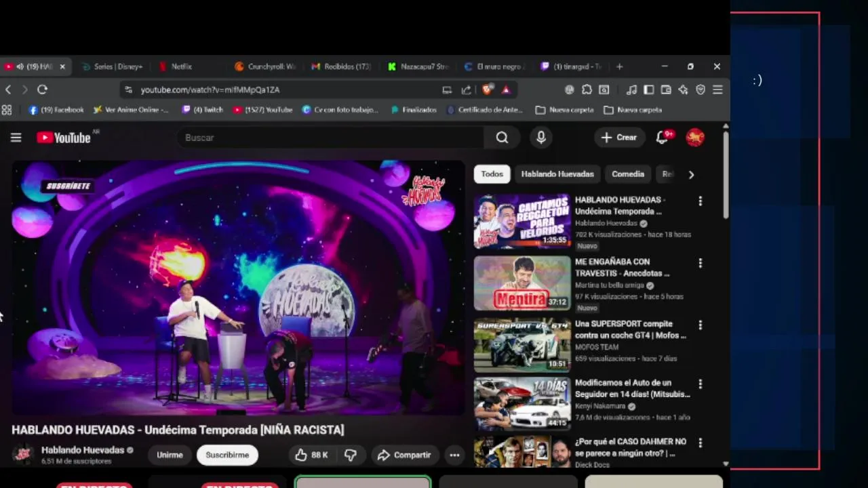The image size is (868, 488).
Task: Click the cast/screen icon in the address bar
Action: pos(447,89)
